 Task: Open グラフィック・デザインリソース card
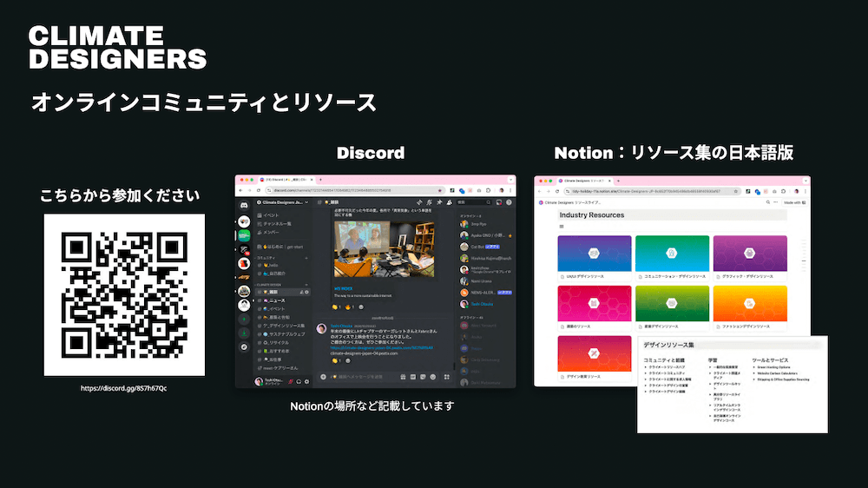[750, 258]
